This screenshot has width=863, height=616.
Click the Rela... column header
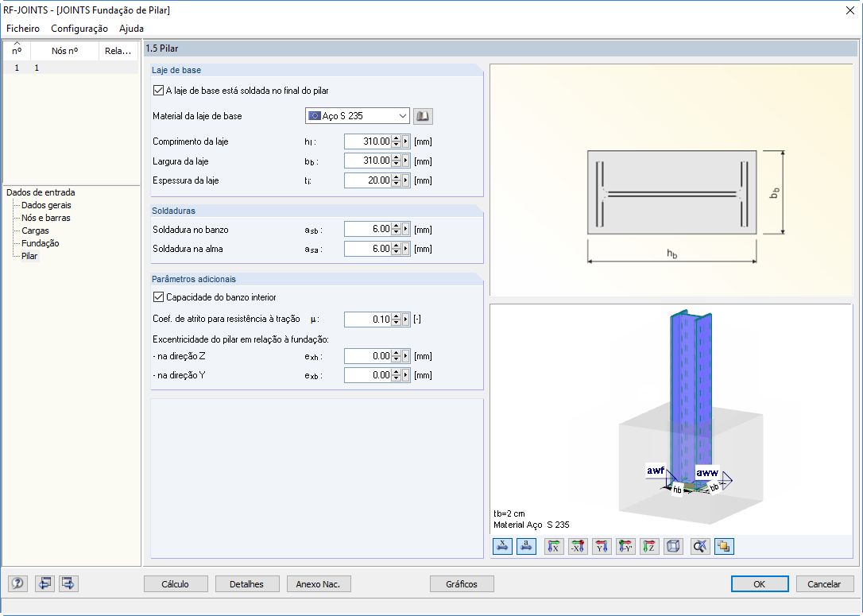(118, 51)
